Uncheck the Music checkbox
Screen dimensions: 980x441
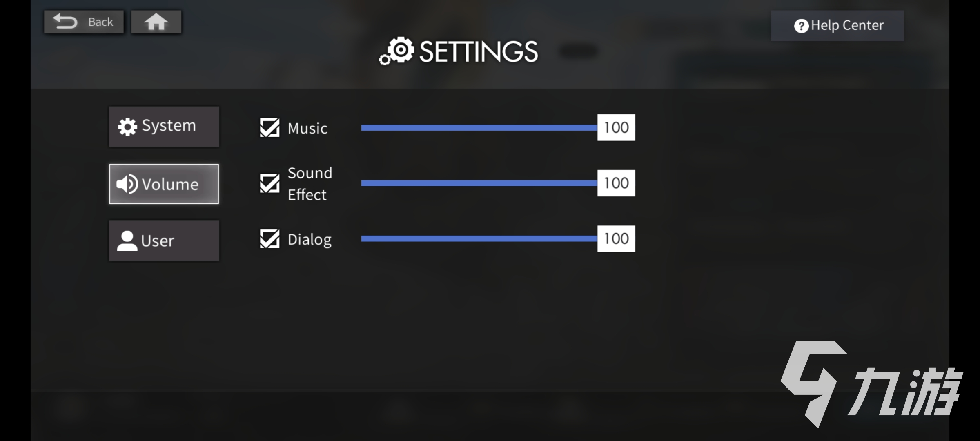click(269, 128)
